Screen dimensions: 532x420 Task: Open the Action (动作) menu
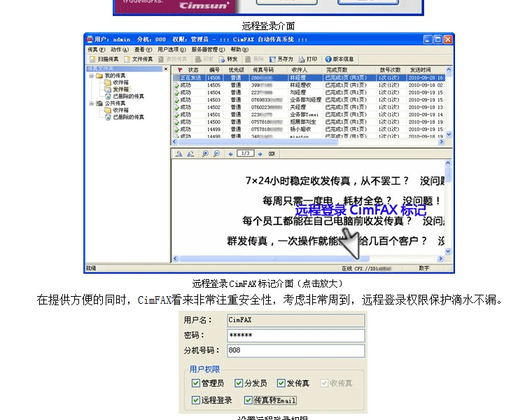tap(120, 50)
